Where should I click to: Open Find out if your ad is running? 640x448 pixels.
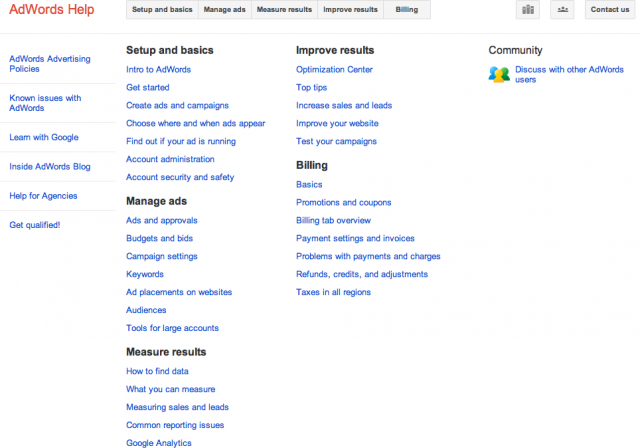click(x=181, y=141)
